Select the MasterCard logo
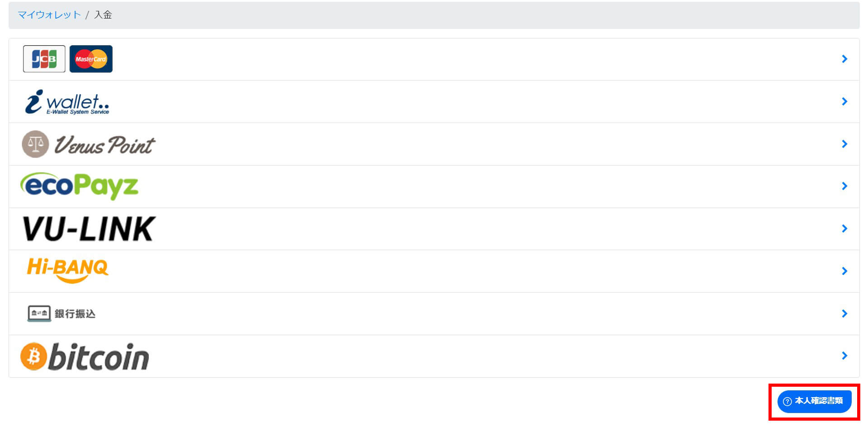The image size is (868, 427). (x=91, y=59)
